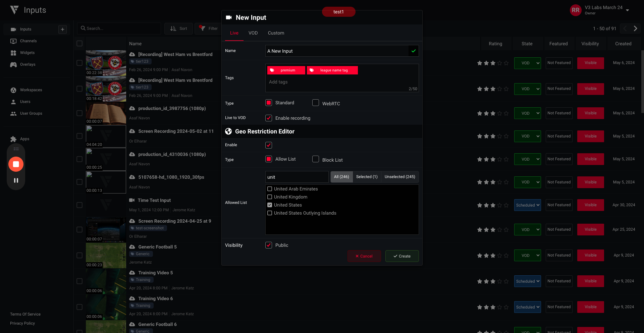The image size is (644, 333).
Task: Open the User Groups sidebar icon
Action: 13,114
